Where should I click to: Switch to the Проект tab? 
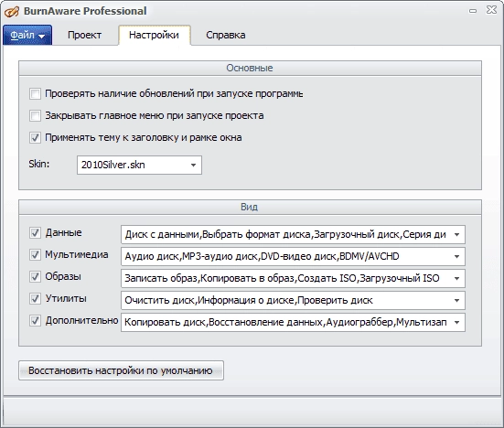pyautogui.click(x=84, y=35)
